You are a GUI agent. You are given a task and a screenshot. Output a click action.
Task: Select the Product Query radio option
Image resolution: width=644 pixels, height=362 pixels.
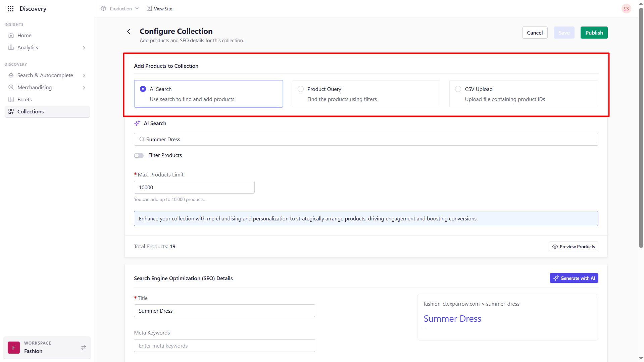[x=301, y=89]
